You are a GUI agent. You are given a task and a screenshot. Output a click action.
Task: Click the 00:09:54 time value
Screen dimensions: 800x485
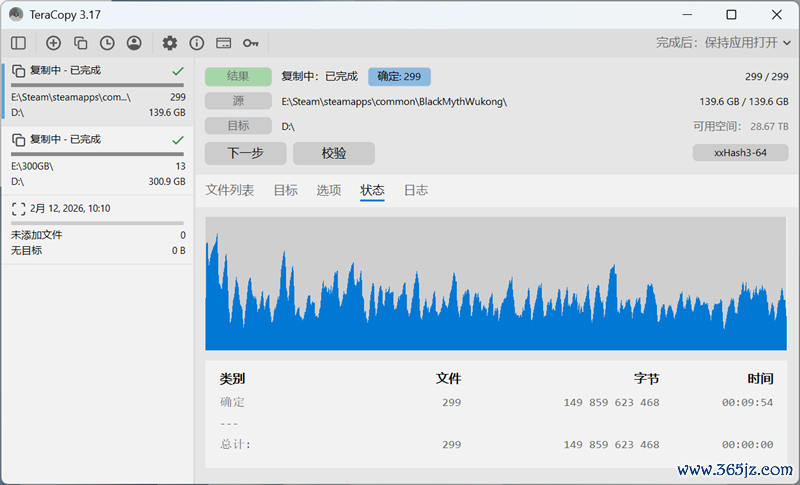pyautogui.click(x=747, y=402)
